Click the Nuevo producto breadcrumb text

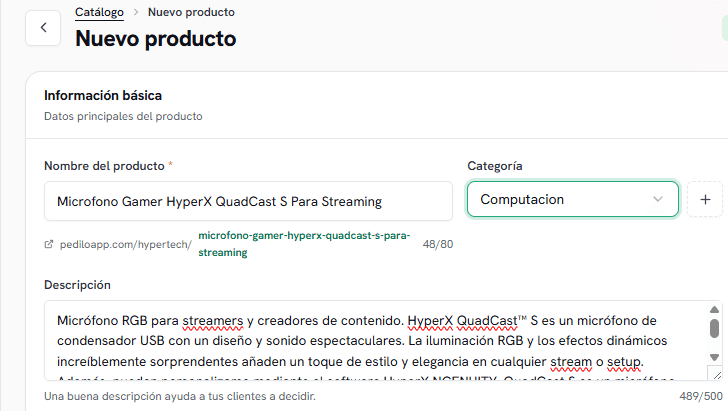(191, 12)
